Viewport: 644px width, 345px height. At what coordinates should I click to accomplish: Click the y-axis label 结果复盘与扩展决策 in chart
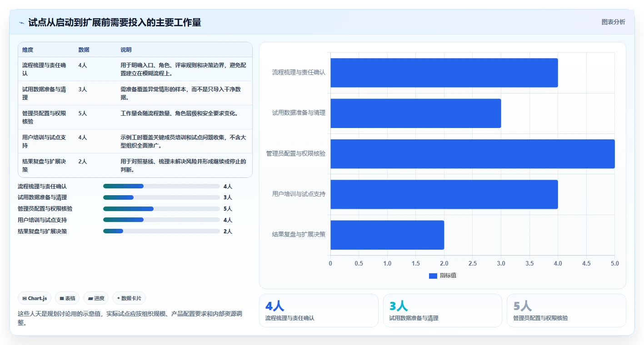[299, 235]
